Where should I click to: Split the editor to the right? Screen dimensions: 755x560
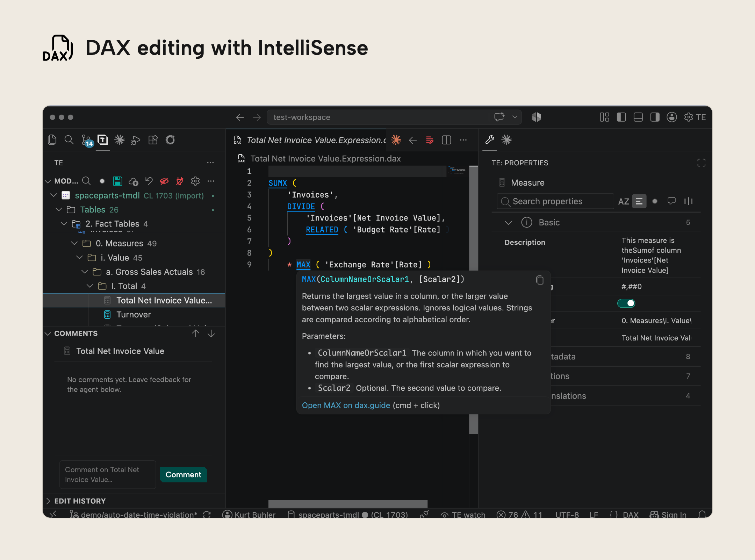click(x=446, y=140)
